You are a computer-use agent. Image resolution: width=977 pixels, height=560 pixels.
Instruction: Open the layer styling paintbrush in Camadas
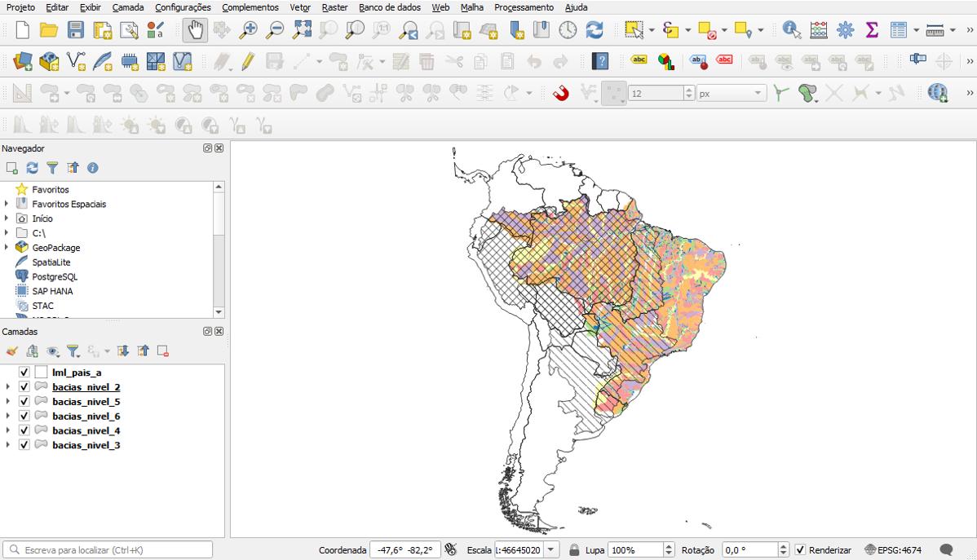(11, 351)
